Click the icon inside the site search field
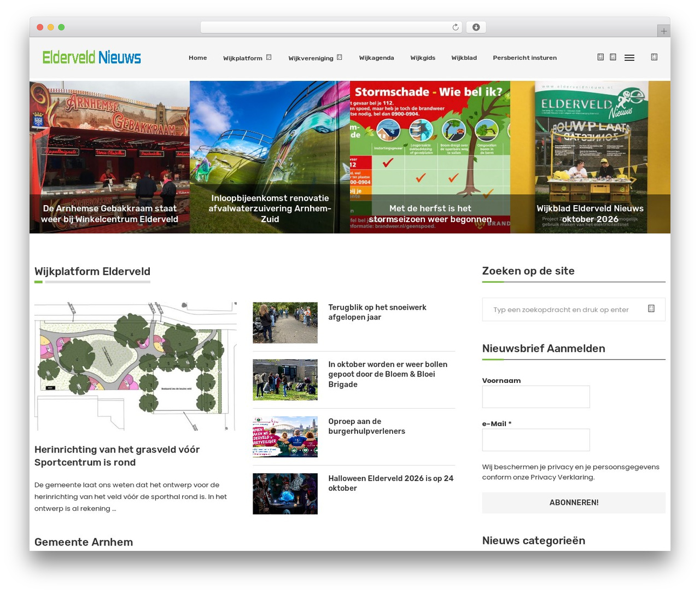The image size is (700, 593). coord(651,309)
